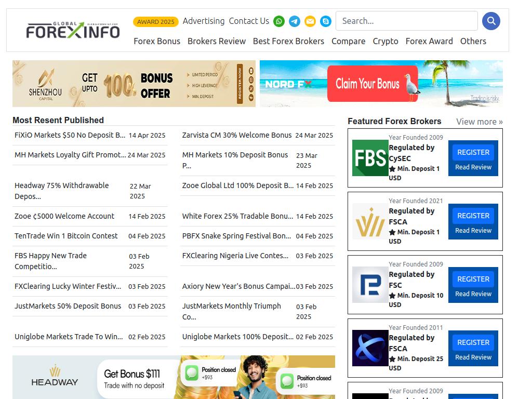Open FXClearing Lucky Winter Festival article

tap(68, 286)
